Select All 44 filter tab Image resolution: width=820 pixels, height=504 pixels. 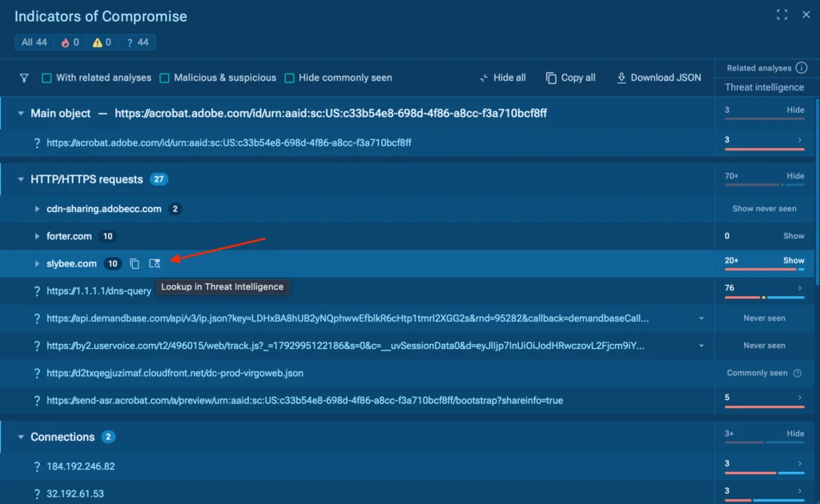tap(34, 42)
